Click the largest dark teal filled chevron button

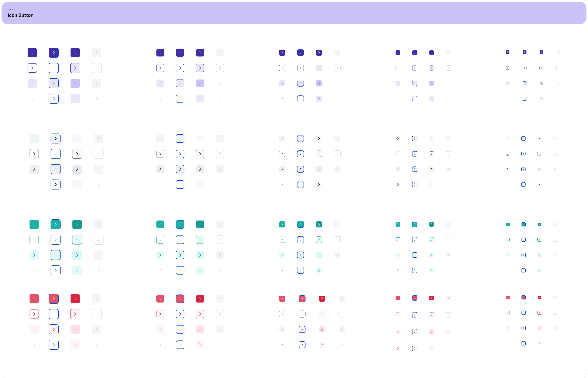coord(77,224)
